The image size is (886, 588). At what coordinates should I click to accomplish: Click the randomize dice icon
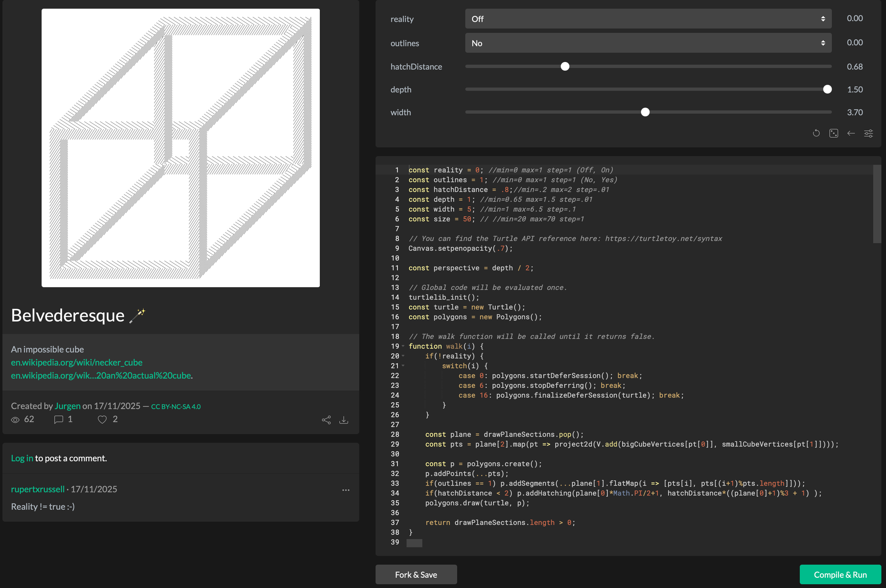pos(833,133)
